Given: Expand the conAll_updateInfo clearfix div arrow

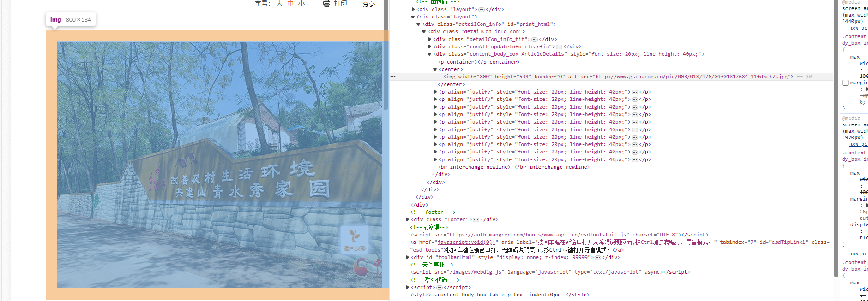Looking at the screenshot, I should (430, 47).
